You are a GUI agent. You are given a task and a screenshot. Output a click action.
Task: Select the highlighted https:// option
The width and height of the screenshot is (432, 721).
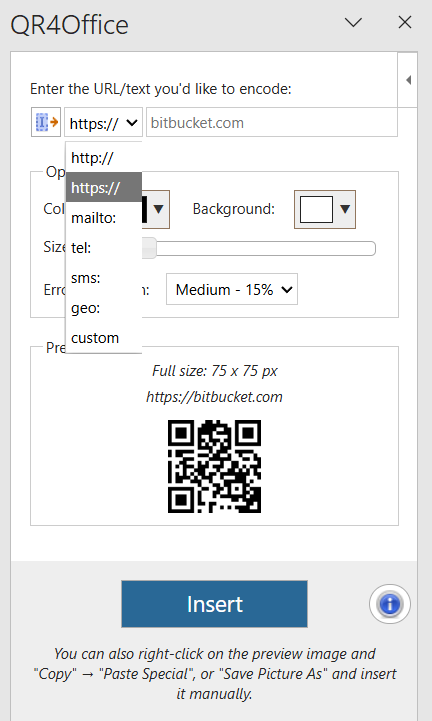pos(104,188)
